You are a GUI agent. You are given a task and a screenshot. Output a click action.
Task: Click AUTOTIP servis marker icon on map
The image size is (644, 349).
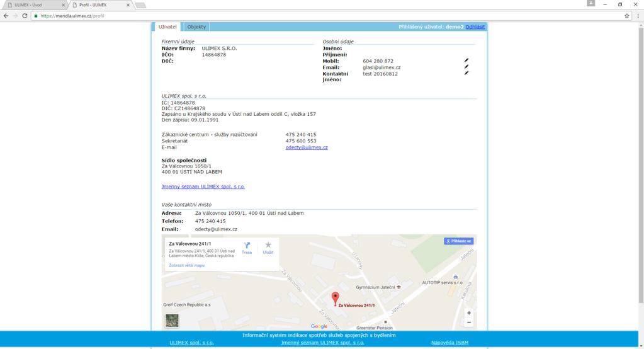(455, 277)
